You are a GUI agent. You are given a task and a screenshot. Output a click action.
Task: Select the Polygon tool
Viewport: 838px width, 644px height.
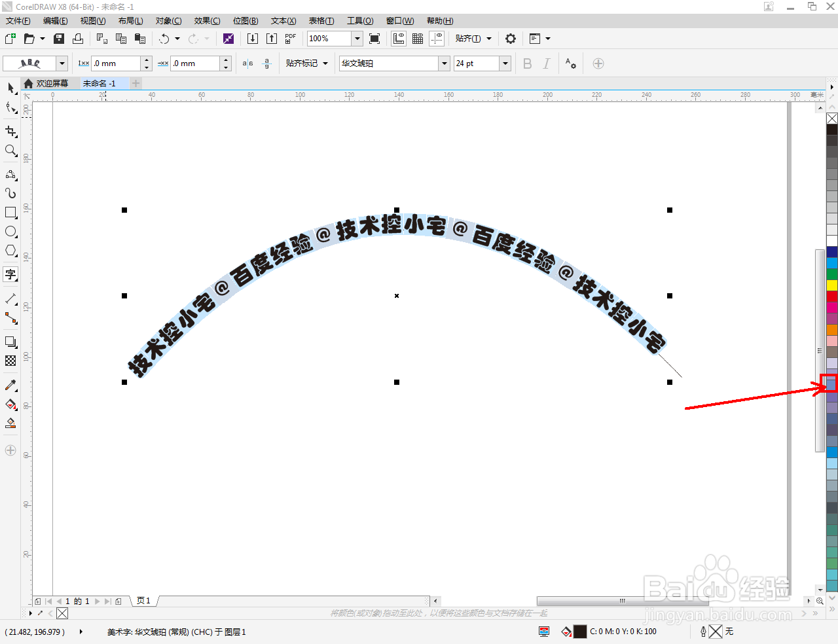(x=10, y=251)
